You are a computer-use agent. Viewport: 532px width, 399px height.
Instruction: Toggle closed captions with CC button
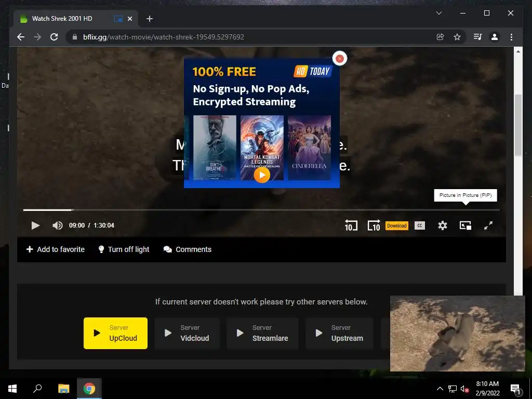coord(420,225)
